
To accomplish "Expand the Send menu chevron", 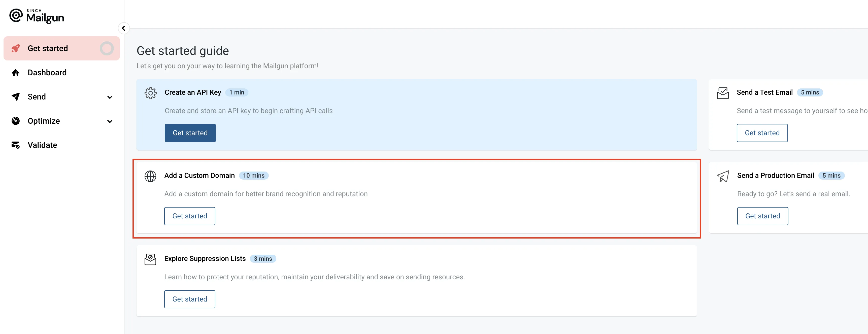I will tap(110, 97).
